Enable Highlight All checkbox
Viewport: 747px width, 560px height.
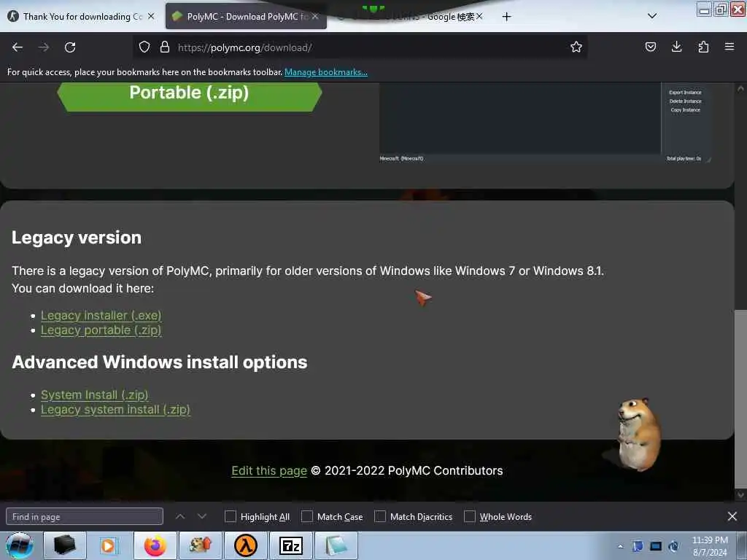click(x=230, y=517)
